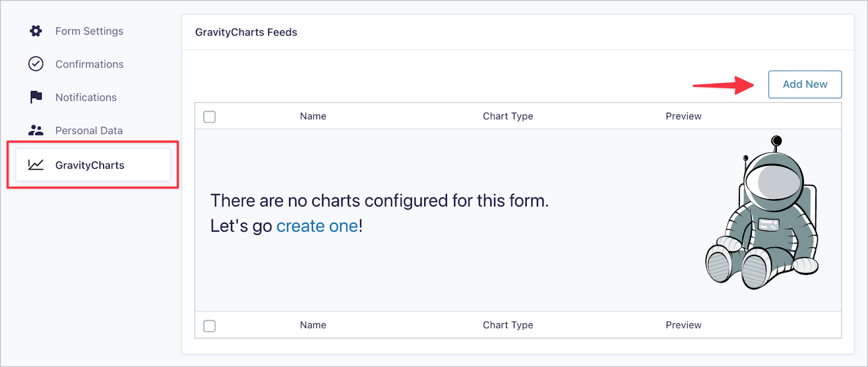Click the Chart Type column header
Viewport: 868px width, 367px height.
508,117
